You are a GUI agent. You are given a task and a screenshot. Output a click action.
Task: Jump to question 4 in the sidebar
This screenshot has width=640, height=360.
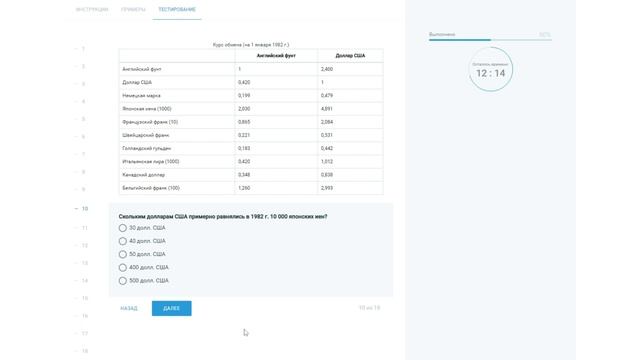tap(83, 102)
